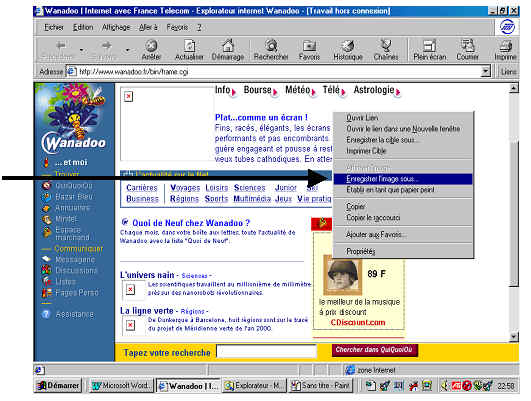
Task: Click the Bazar Bleu sidebar icon
Action: click(46, 196)
